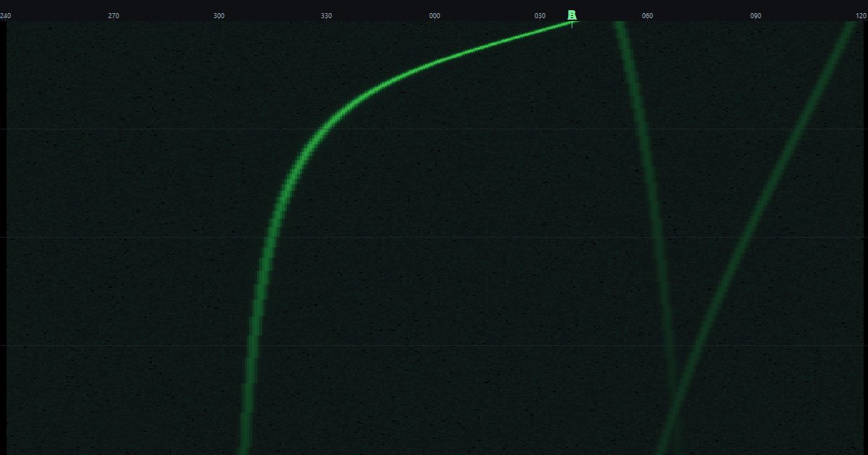Click the 300 bearing label
The width and height of the screenshot is (868, 455).
(x=219, y=16)
